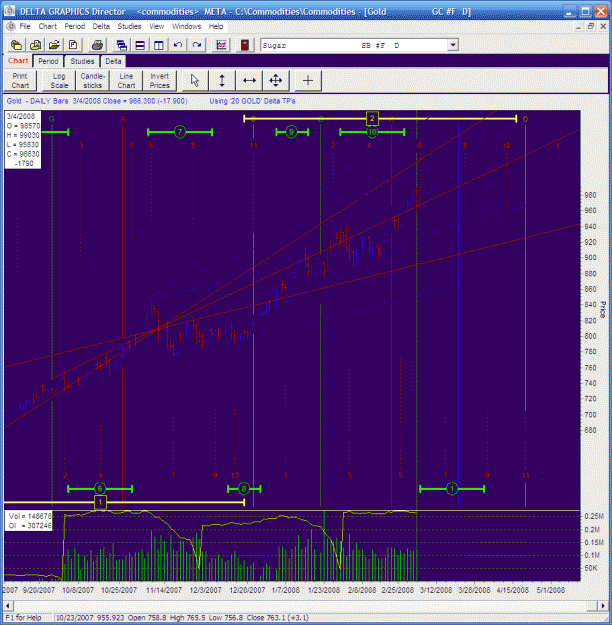Click the 1/23/2008 date axis label
This screenshot has width=612, height=625.
pyautogui.click(x=324, y=590)
